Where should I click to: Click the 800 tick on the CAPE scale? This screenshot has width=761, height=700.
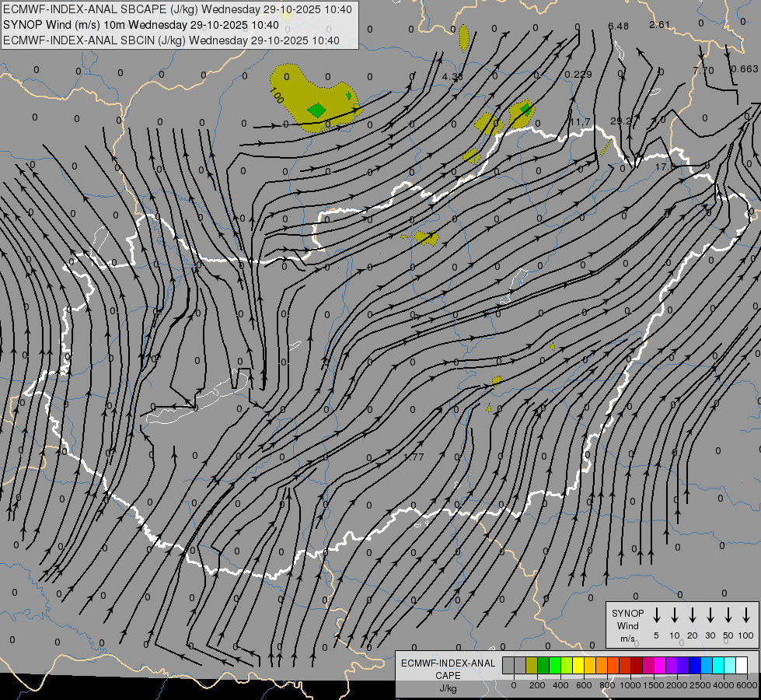tap(607, 685)
